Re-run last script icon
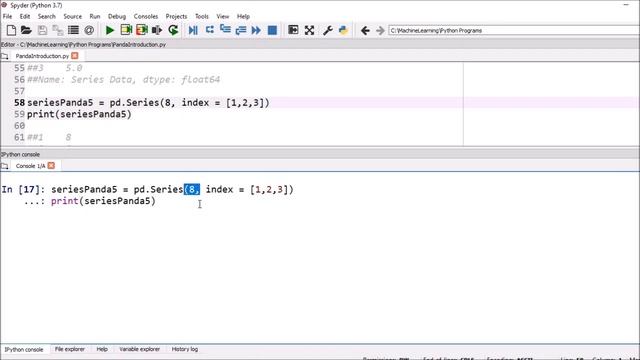This screenshot has height=360, width=640. point(173,30)
